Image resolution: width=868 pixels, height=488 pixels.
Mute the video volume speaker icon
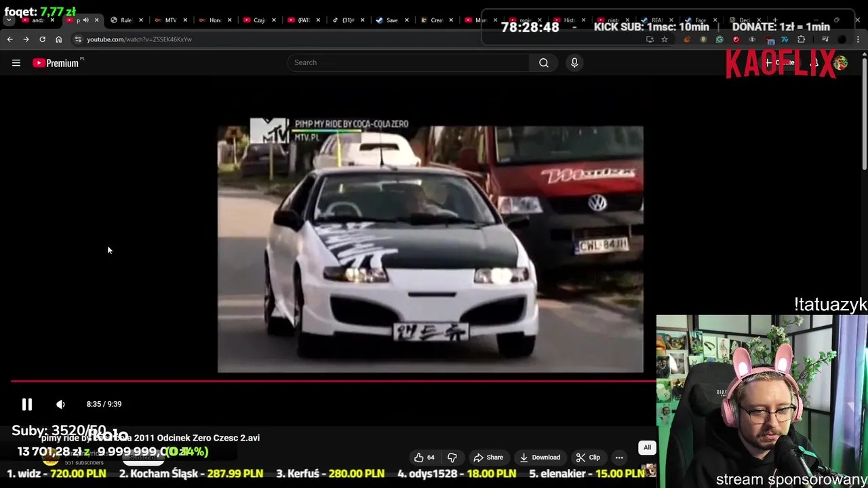60,404
